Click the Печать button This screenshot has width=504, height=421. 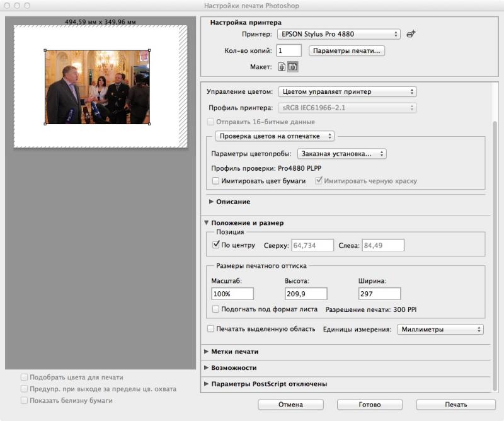click(x=455, y=405)
